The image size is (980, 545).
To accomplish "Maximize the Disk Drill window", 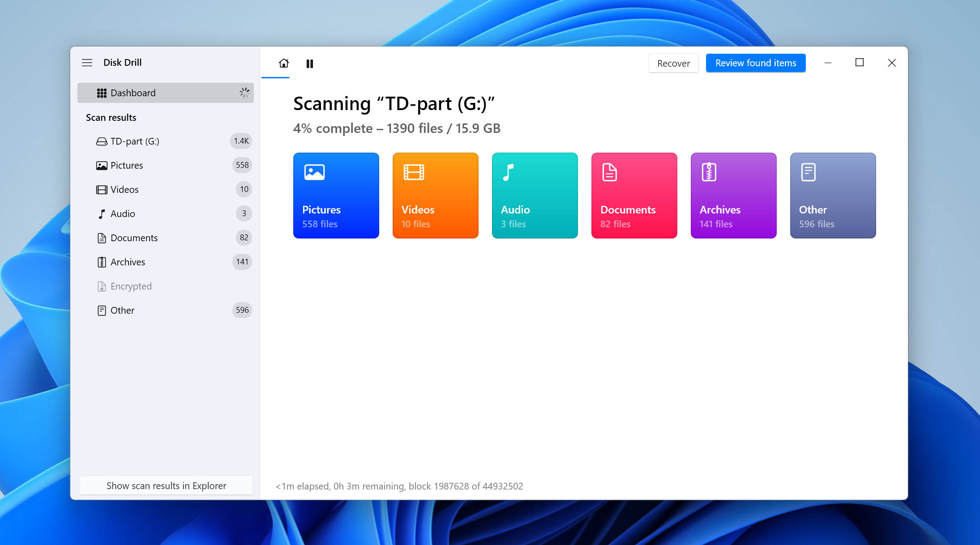I will tap(859, 63).
